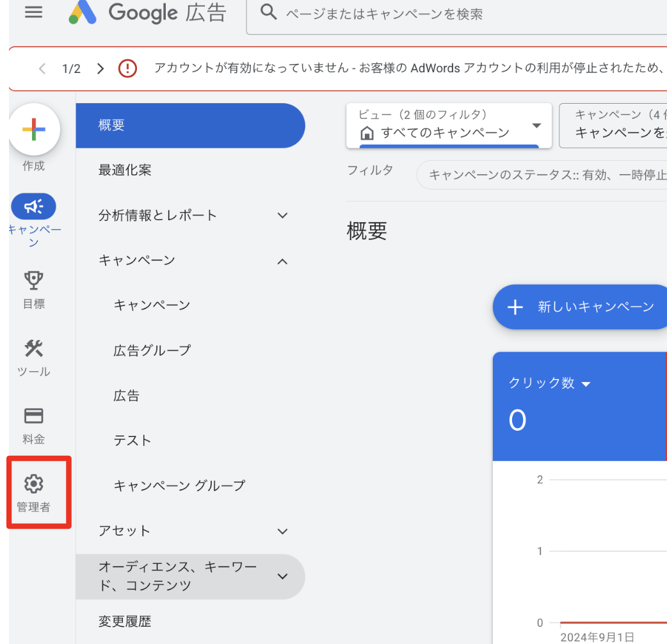Viewport: 667px width, 644px height.
Task: Open the ツール wrench section
Action: click(x=33, y=358)
